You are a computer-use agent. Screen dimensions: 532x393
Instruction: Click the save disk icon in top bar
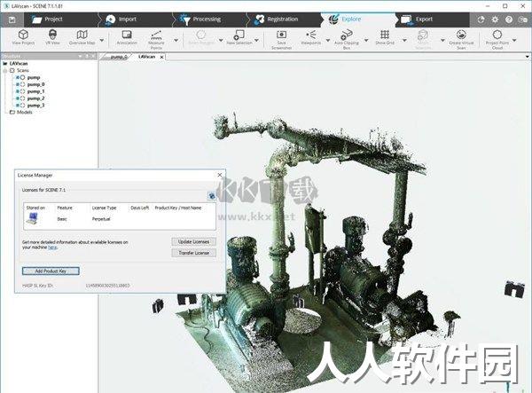pos(12,20)
